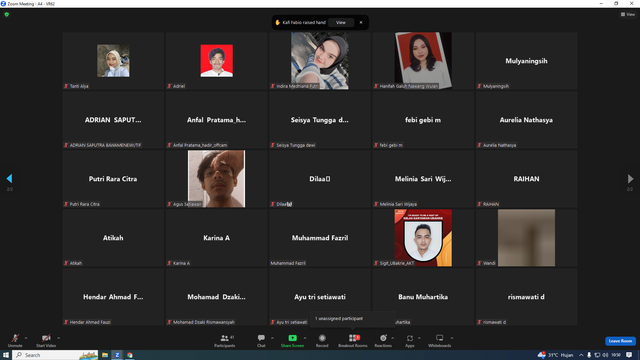Select Sigit_UBakrie_AKT's tile
The width and height of the screenshot is (640, 360).
point(423,238)
